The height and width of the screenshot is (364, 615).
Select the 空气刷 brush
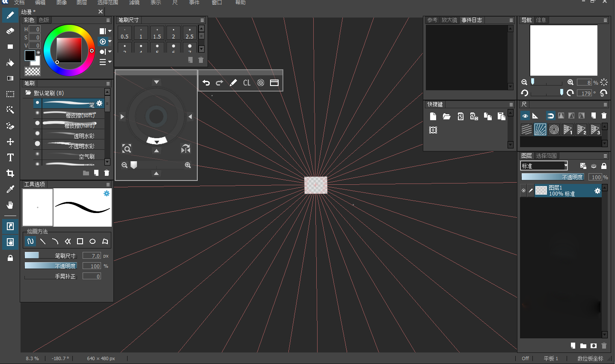pyautogui.click(x=70, y=156)
